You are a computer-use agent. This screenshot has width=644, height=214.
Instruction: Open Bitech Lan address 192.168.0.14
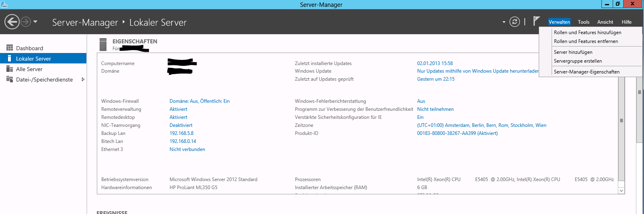coord(183,141)
